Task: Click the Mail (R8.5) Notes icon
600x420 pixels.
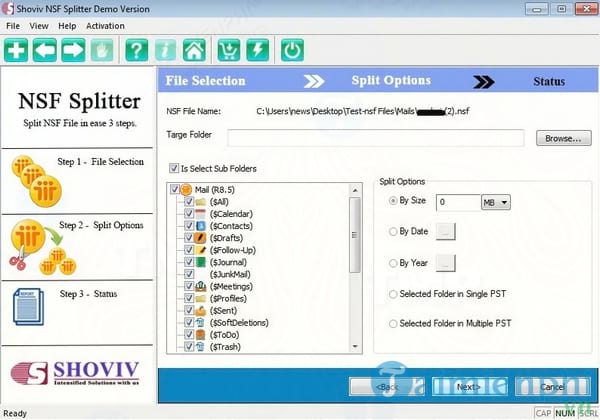Action: [186, 189]
